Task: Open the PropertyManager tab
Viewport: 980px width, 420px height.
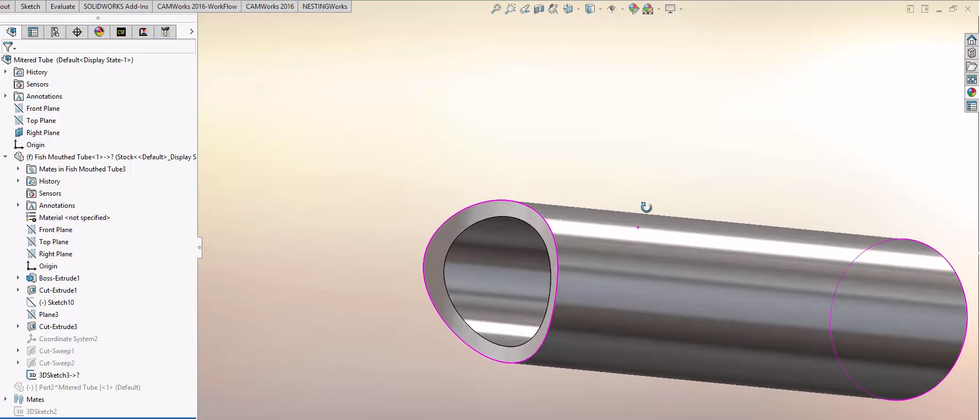Action: tap(33, 32)
